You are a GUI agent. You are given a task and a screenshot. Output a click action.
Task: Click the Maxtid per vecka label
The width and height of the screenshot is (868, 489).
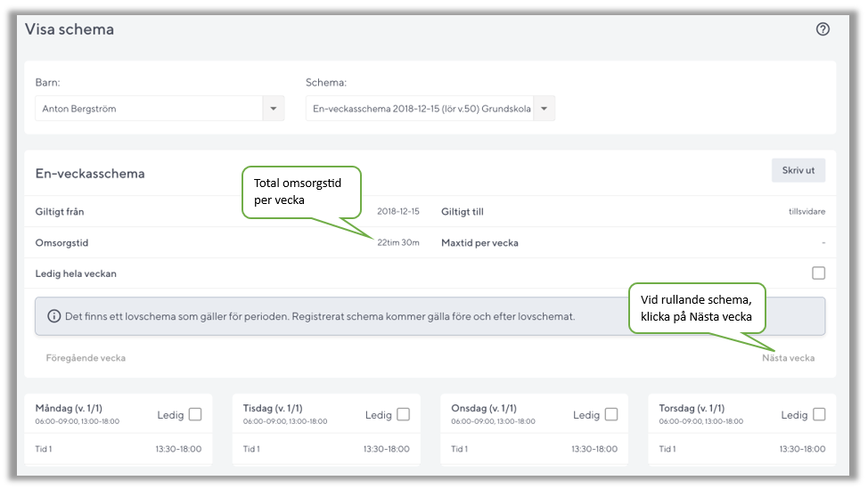tap(480, 243)
